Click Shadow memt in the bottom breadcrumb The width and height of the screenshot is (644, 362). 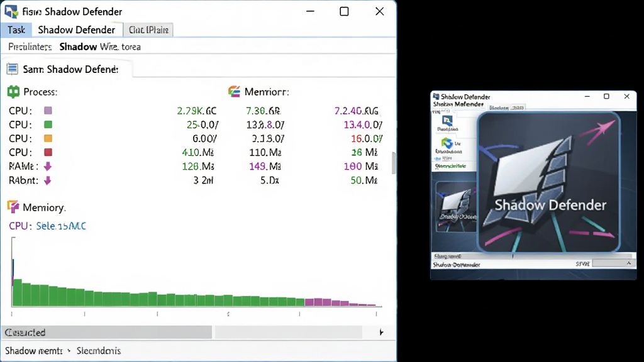[x=34, y=351]
